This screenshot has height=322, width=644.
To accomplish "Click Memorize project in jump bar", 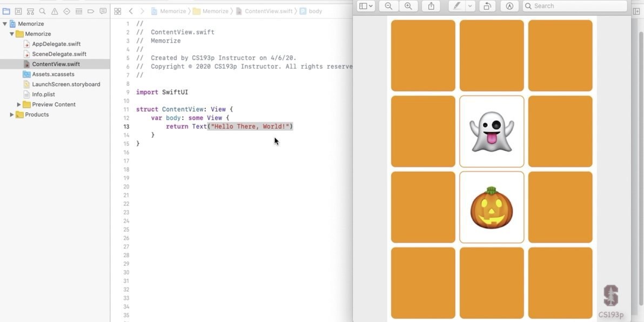I will coord(169,11).
